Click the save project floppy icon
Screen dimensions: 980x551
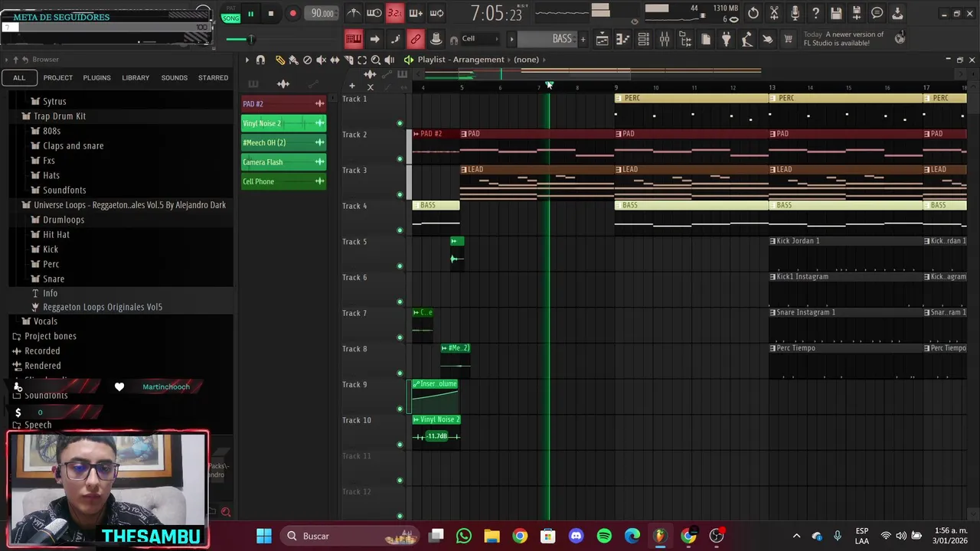836,13
